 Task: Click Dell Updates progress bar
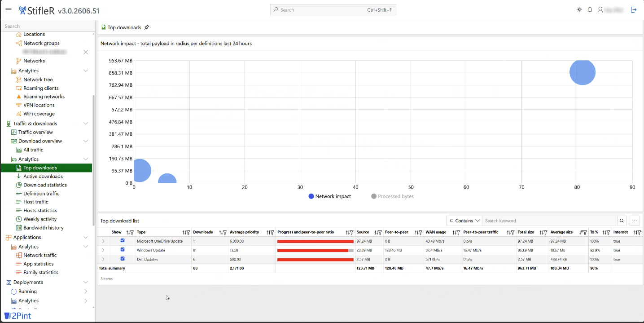315,259
